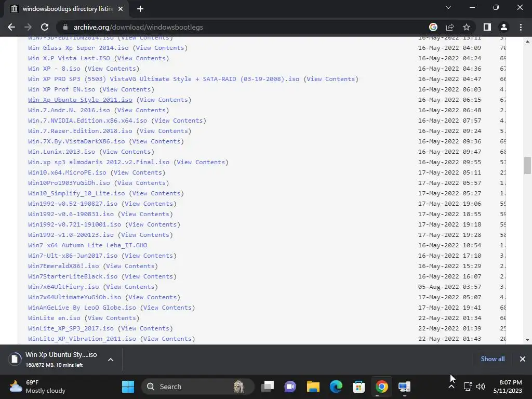
Task: Open the remote desktop app in taskbar
Action: 404,387
